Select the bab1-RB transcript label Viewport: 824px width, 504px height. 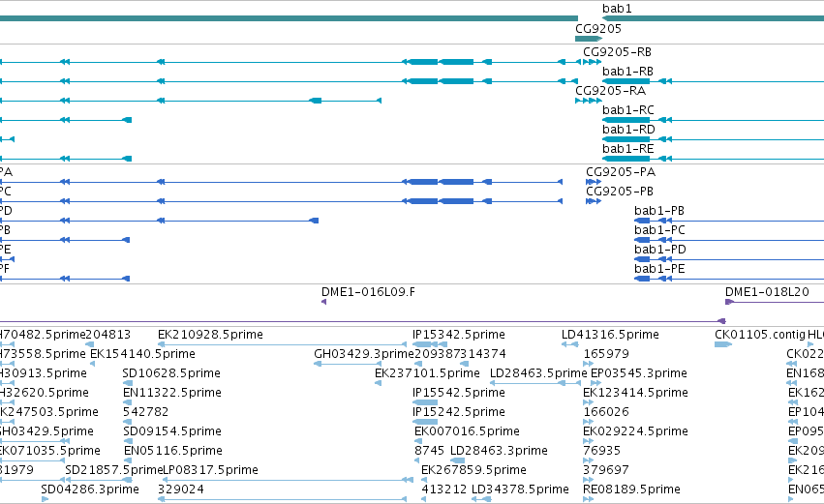click(628, 72)
